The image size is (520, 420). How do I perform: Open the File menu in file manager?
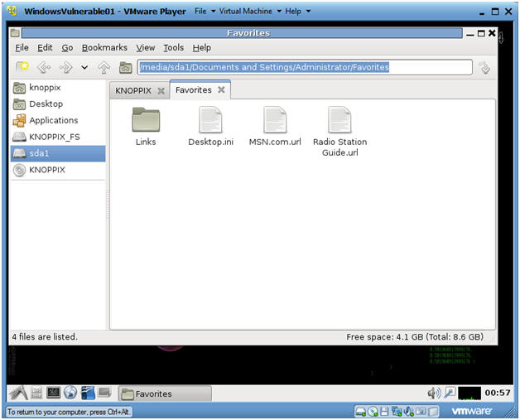[x=22, y=48]
